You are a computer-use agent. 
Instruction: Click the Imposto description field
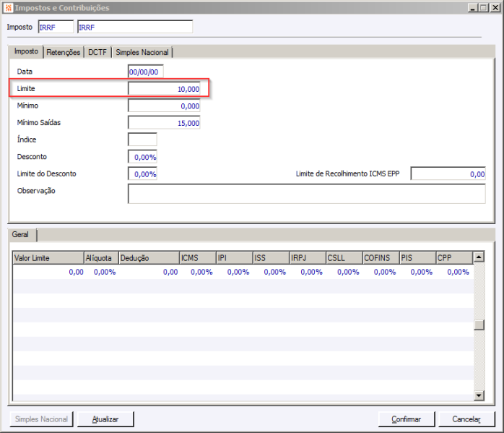135,27
